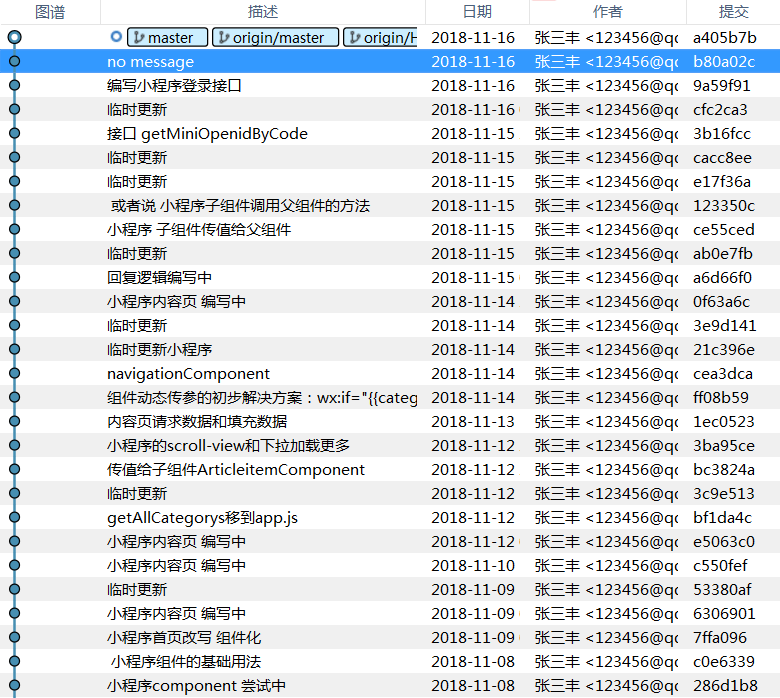Click the HEAD circle indicator before master
The height and width of the screenshot is (698, 780).
click(x=116, y=37)
